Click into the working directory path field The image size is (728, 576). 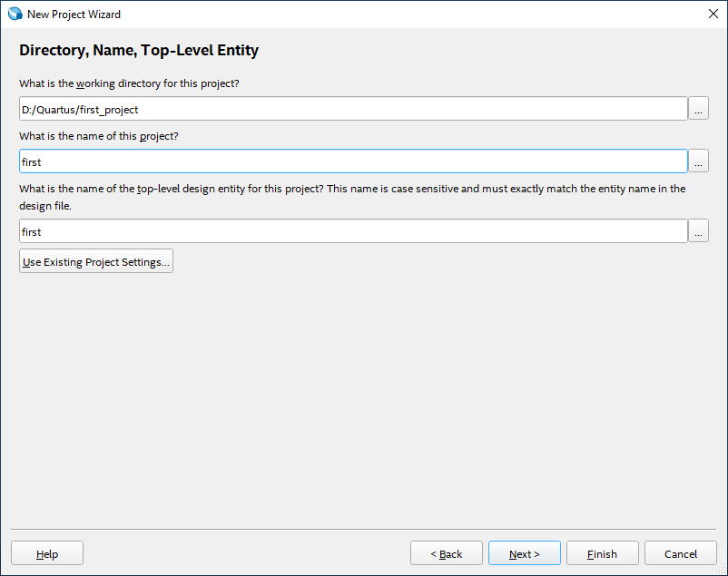[x=353, y=109]
